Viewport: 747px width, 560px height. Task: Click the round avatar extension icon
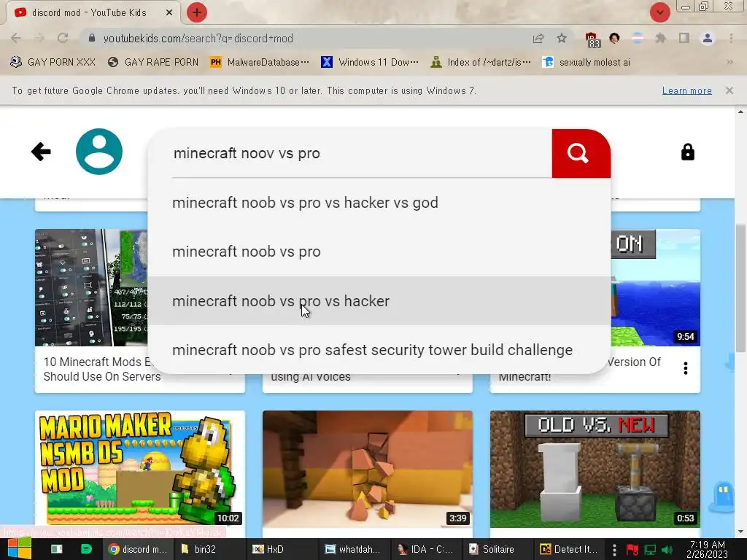614,38
